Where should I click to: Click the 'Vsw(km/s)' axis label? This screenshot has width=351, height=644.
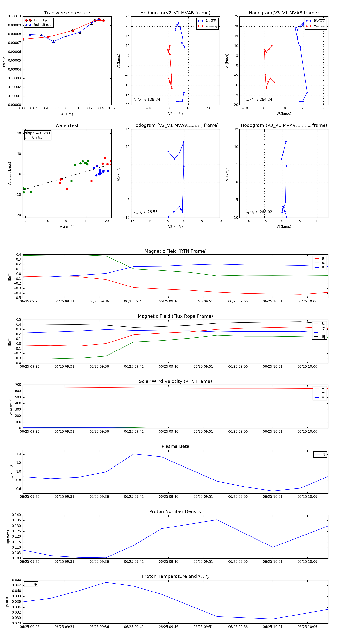pos(11,407)
